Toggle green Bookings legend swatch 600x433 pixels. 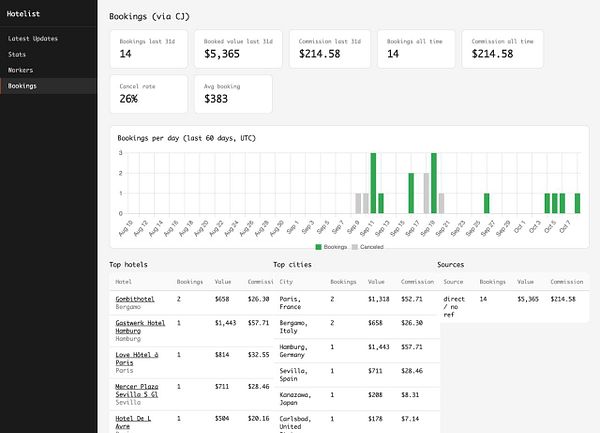click(318, 247)
